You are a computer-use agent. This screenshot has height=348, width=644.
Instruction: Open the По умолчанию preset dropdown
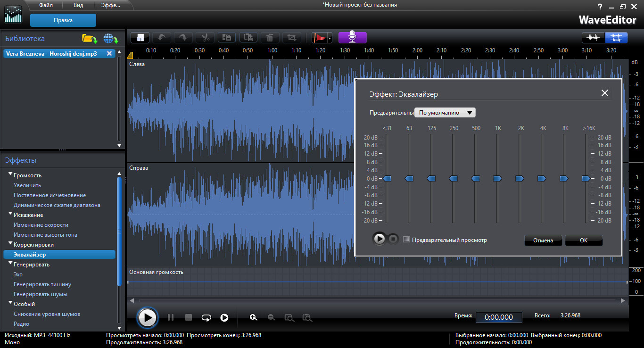point(445,113)
